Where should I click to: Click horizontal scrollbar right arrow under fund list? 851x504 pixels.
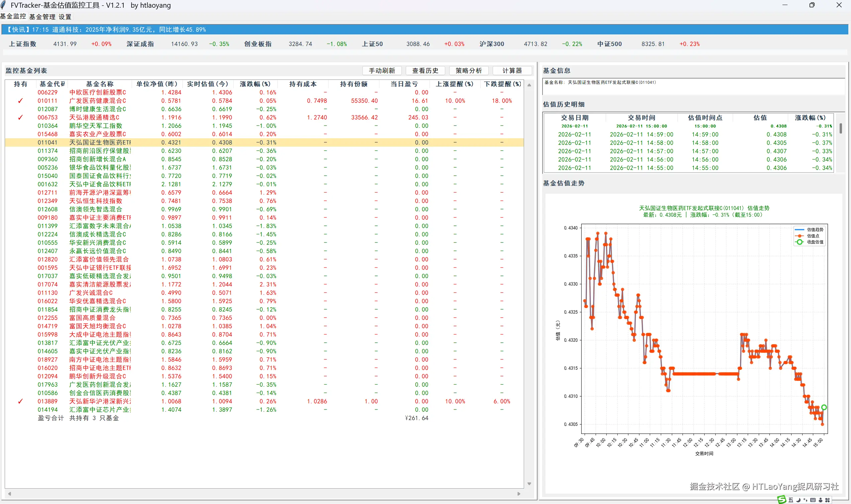pos(519,494)
